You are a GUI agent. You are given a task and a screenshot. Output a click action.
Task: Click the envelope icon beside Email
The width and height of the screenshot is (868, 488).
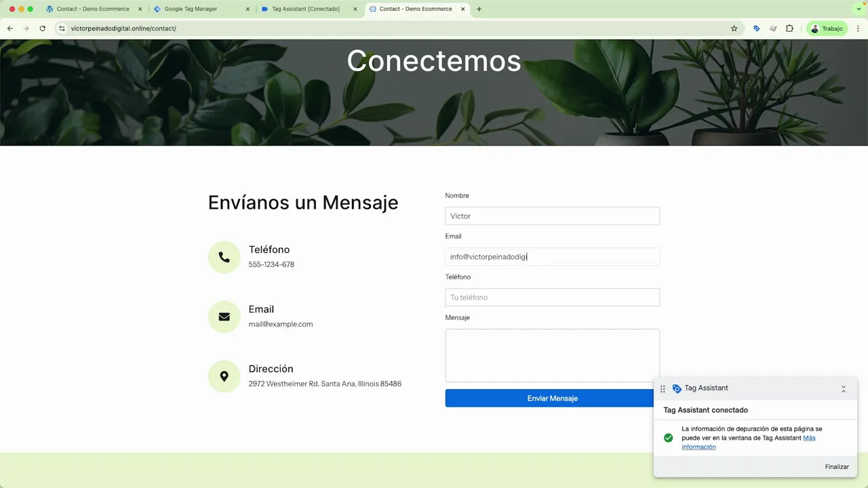pyautogui.click(x=224, y=317)
